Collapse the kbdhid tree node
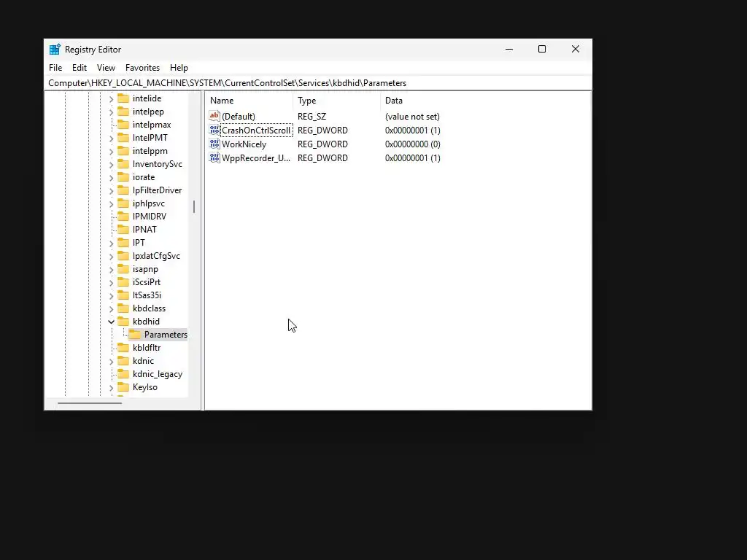The width and height of the screenshot is (747, 560). pos(111,322)
